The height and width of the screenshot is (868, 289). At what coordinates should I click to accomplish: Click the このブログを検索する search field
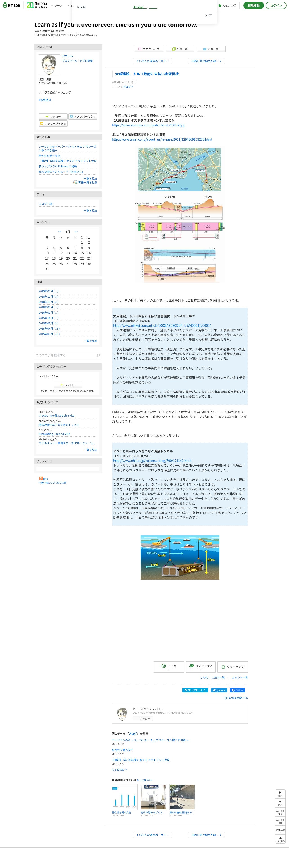[x=65, y=355]
